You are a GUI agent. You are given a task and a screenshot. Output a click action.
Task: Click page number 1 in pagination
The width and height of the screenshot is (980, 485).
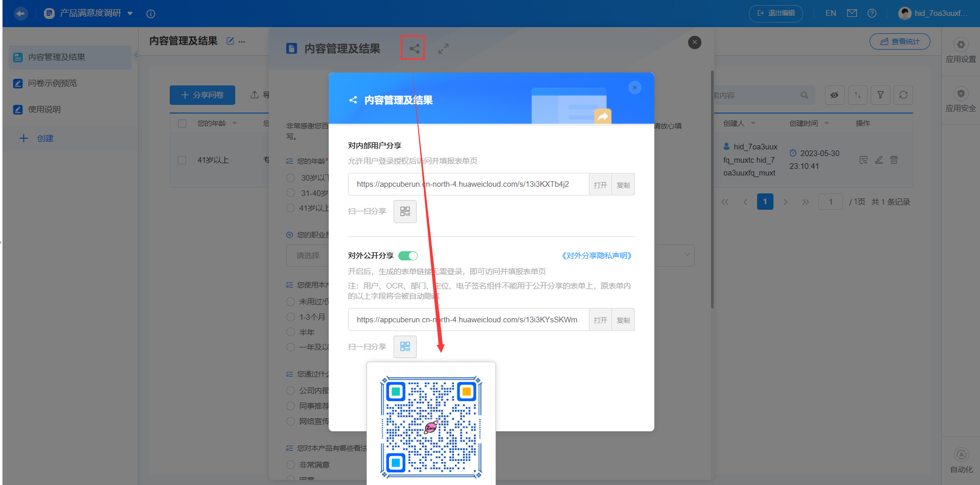[x=765, y=202]
